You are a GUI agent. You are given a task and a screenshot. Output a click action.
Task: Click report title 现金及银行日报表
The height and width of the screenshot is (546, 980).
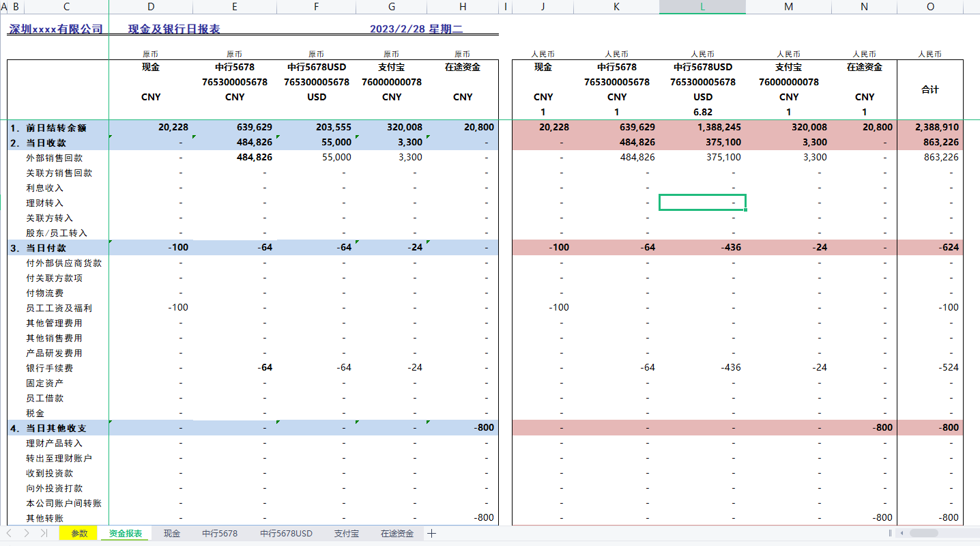click(174, 29)
